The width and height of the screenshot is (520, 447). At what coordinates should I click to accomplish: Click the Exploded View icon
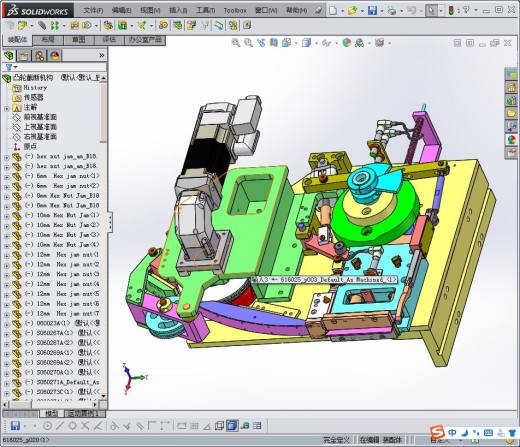191,25
